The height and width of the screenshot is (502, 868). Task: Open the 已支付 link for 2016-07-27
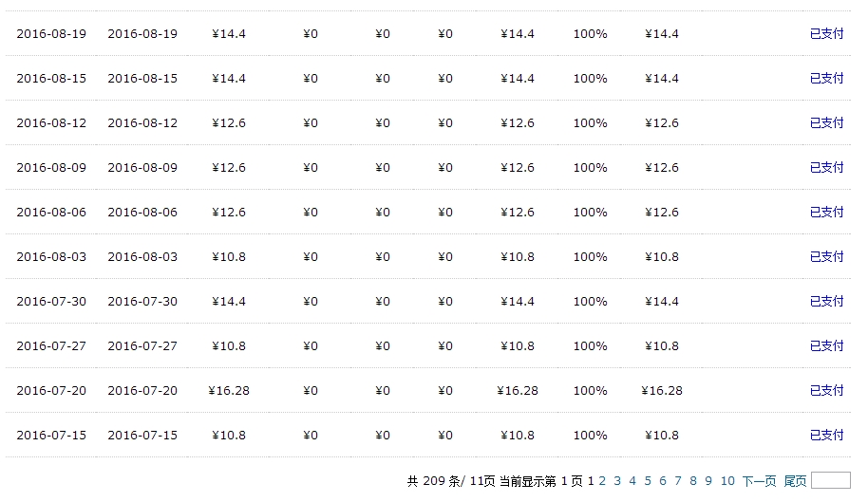(826, 346)
